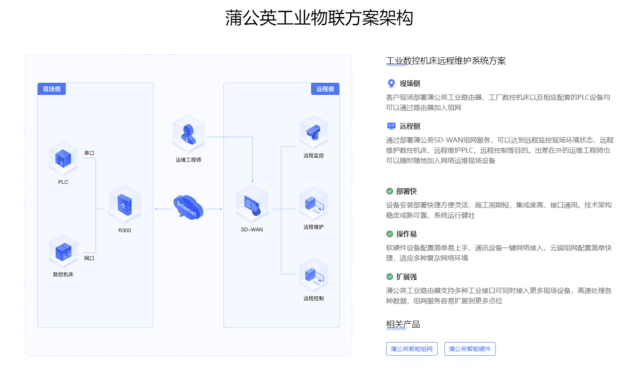Select the 数控机床 machine icon
The height and width of the screenshot is (375, 638).
coord(63,251)
